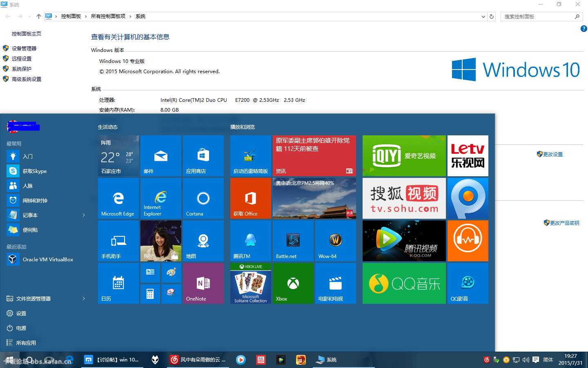Open the address bar history dropdown
This screenshot has width=588, height=368.
pos(483,16)
